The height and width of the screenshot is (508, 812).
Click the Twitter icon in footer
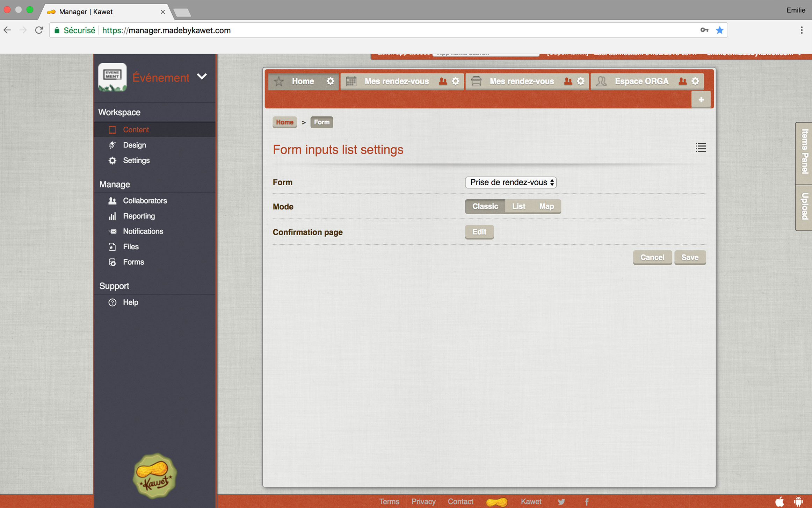[x=561, y=502]
